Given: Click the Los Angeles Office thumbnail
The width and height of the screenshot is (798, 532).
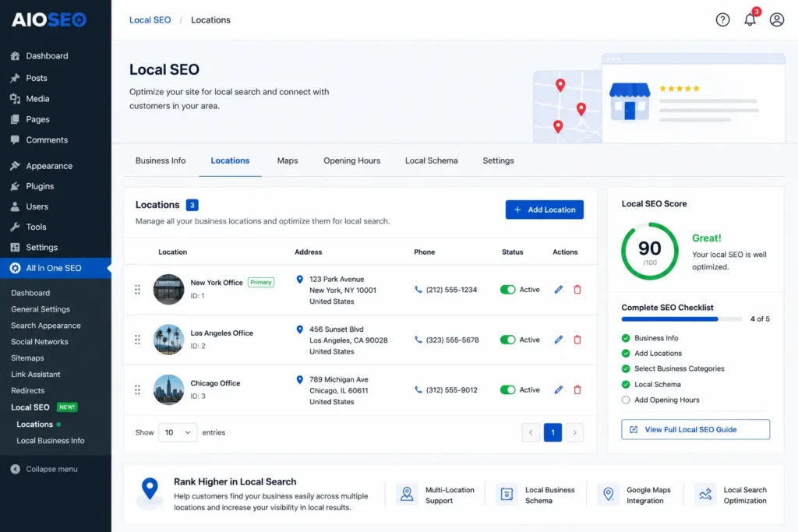Looking at the screenshot, I should (x=168, y=340).
